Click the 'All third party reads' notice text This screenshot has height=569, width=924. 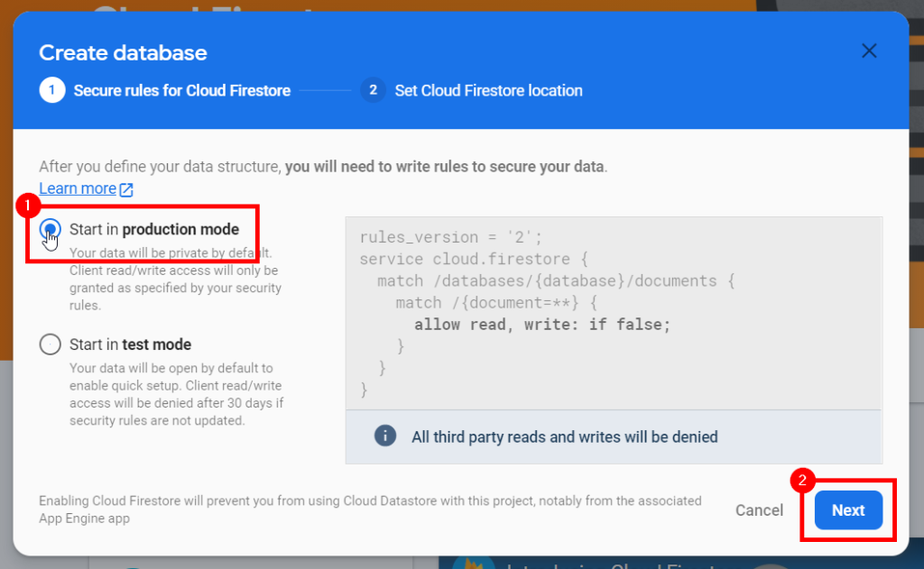click(564, 436)
